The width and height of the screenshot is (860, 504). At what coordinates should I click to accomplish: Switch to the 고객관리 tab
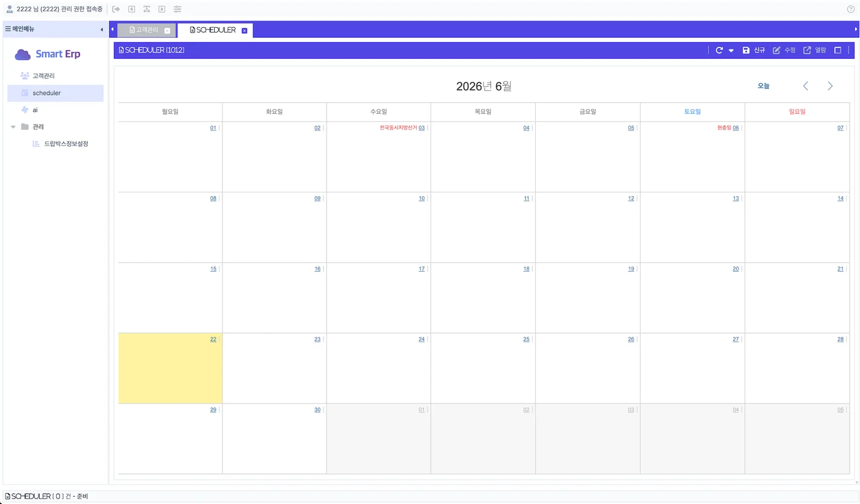pyautogui.click(x=147, y=29)
